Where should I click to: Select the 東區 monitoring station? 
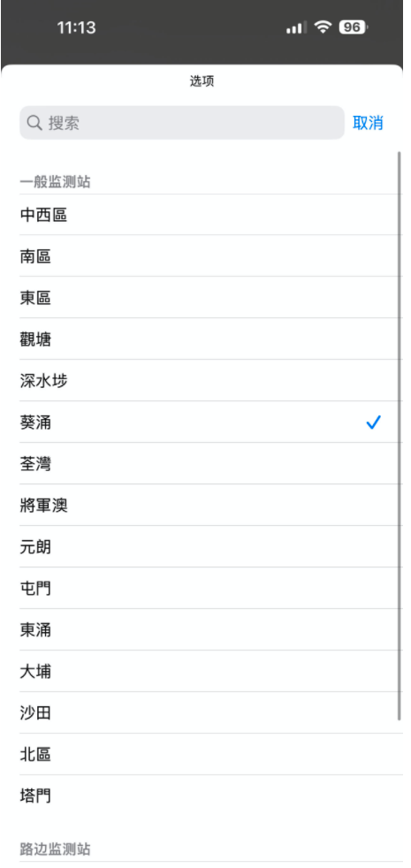pos(211,298)
